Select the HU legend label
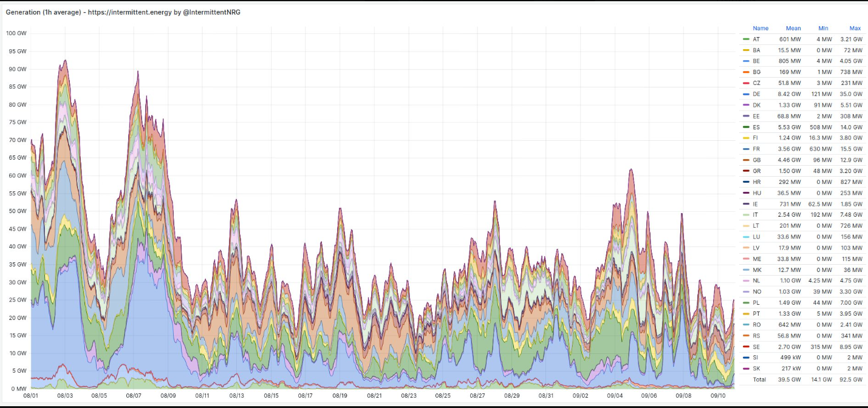The image size is (868, 408). (x=756, y=192)
